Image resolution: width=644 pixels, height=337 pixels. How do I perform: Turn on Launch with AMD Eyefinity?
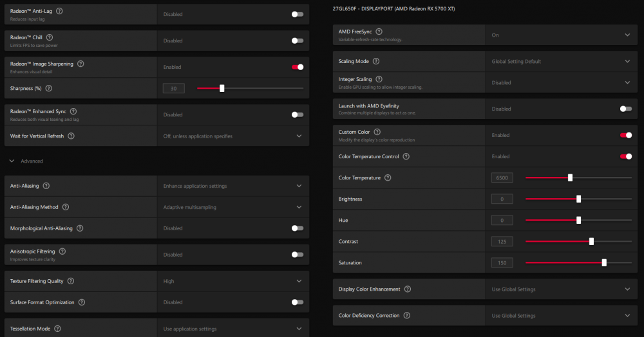coord(625,109)
